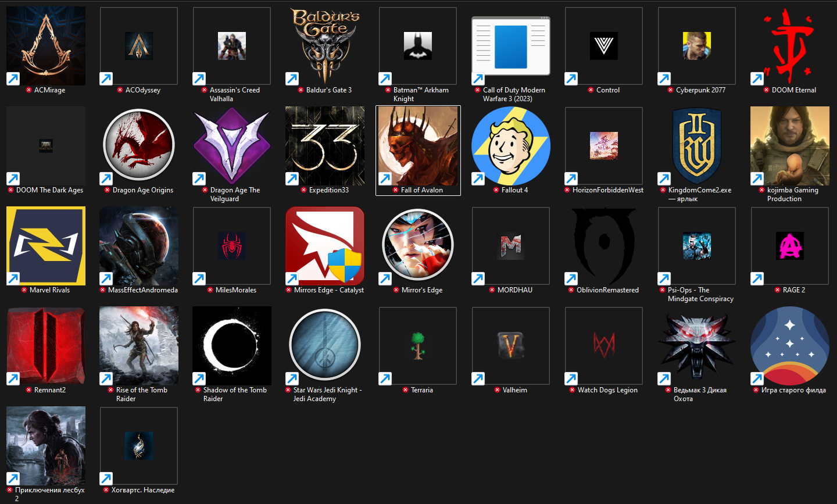
Task: Select the HorizonForbiddenWest shortcut icon
Action: tap(604, 146)
